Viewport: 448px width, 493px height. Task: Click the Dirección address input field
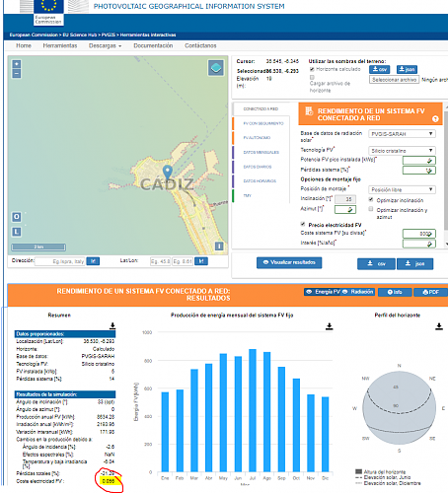pos(59,261)
